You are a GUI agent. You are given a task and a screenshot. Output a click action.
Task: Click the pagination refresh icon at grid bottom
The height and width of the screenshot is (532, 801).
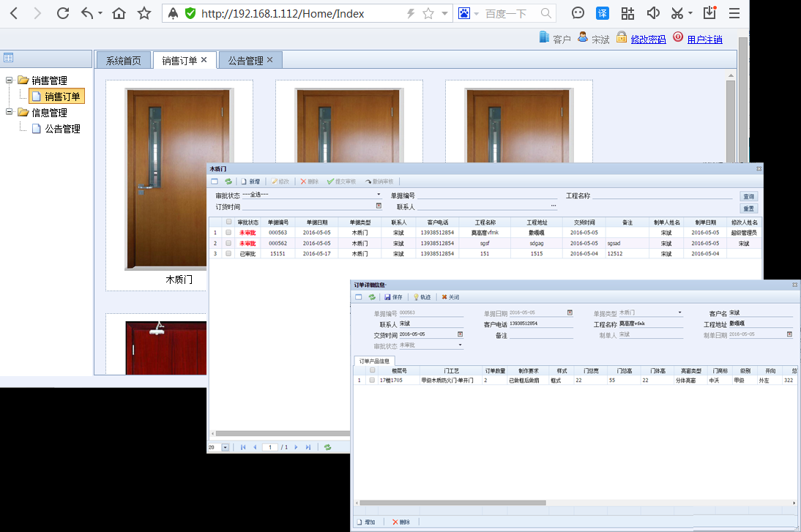[327, 447]
